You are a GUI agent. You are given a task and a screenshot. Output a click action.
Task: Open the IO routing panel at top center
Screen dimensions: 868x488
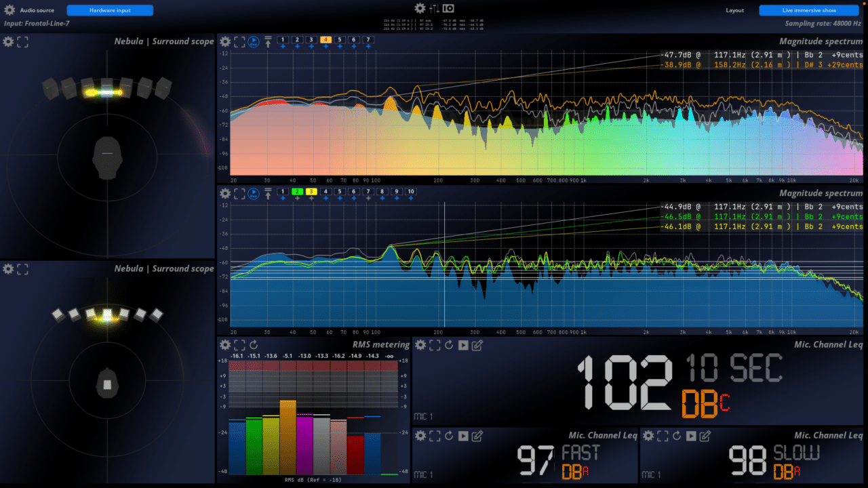pos(446,7)
